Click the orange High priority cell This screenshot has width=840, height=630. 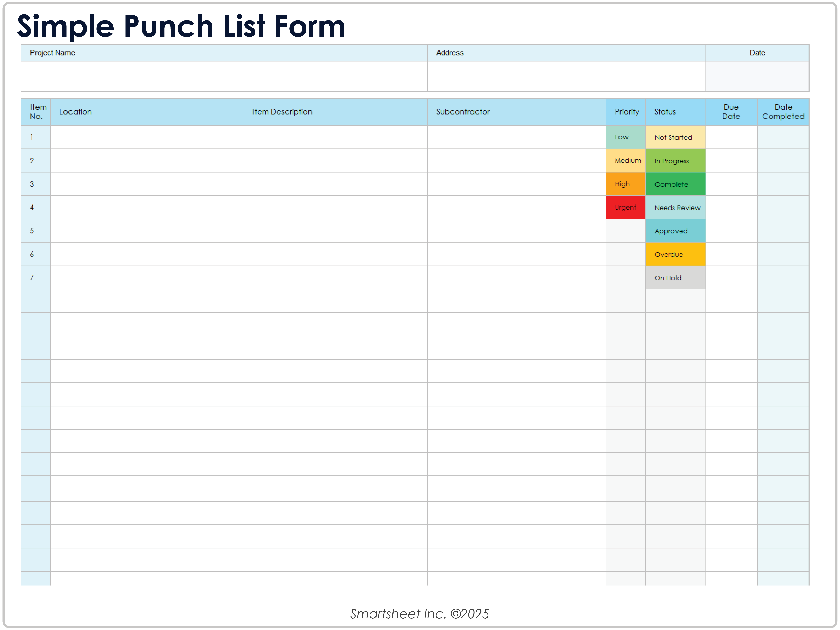coord(625,184)
